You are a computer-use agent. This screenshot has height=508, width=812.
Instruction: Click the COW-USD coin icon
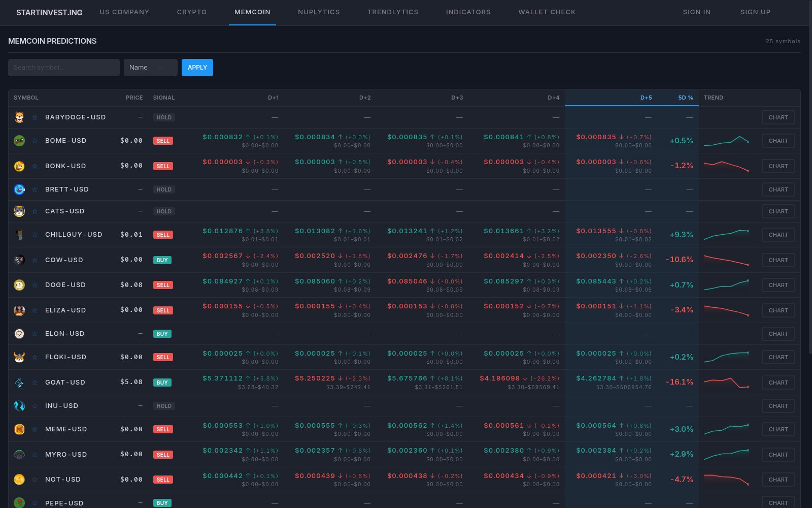pyautogui.click(x=19, y=260)
